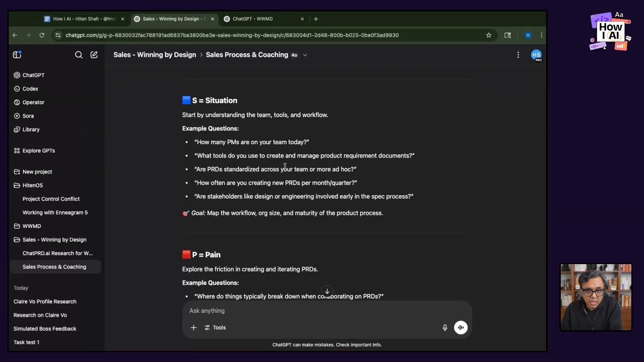Open the Chrome profile H avatar
This screenshot has height=362, width=644.
pyautogui.click(x=528, y=35)
